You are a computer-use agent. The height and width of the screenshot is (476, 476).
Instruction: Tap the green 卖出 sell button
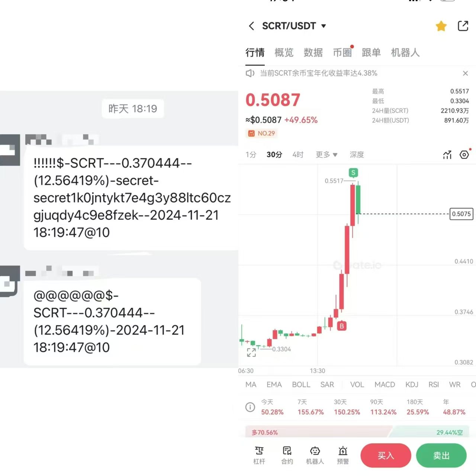(441, 456)
